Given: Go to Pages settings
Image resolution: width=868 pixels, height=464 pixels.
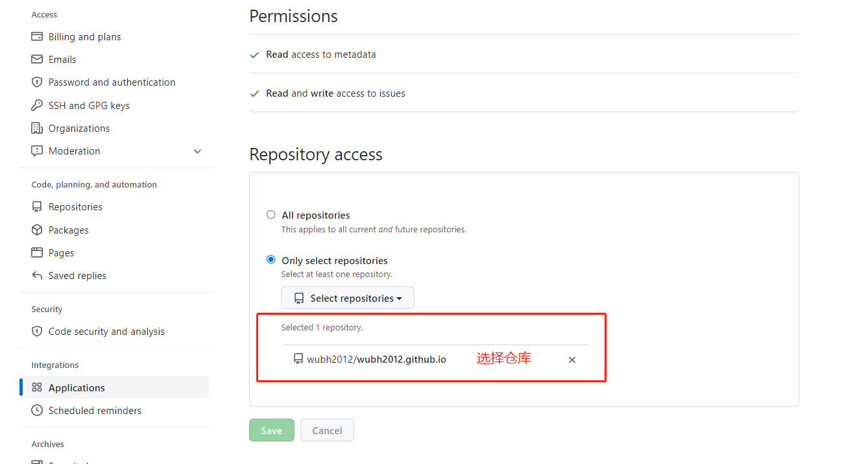Looking at the screenshot, I should [x=61, y=253].
